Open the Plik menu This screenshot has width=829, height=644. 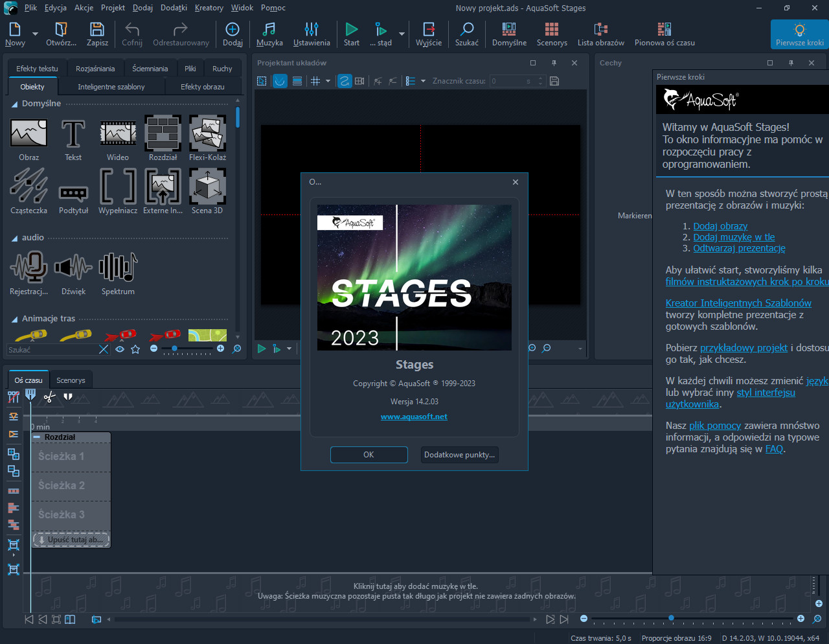point(30,8)
